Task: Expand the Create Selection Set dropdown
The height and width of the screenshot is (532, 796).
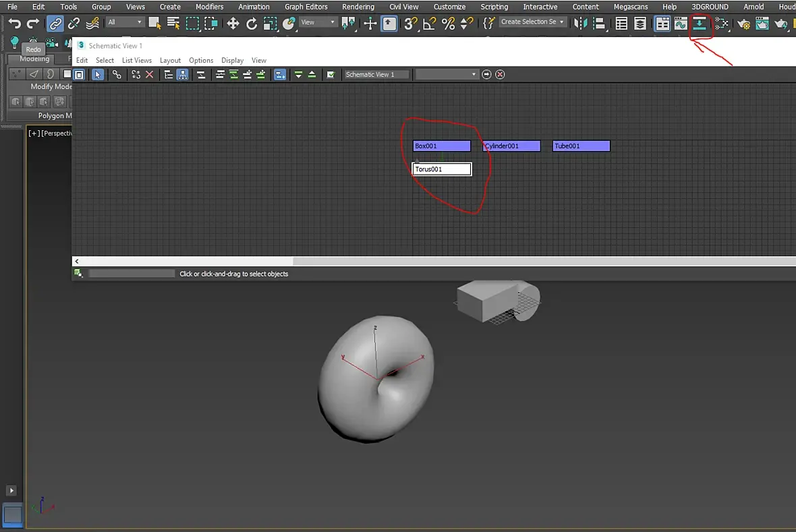Action: pos(532,22)
